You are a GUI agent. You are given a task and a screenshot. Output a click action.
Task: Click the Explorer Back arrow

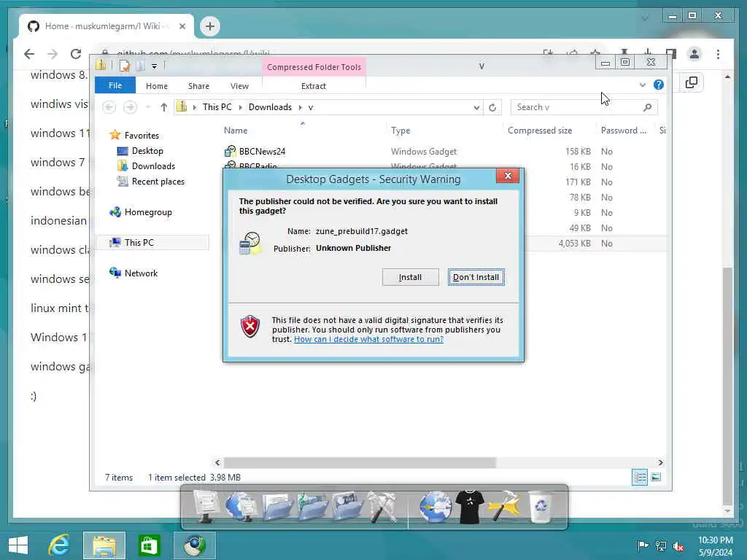point(109,107)
